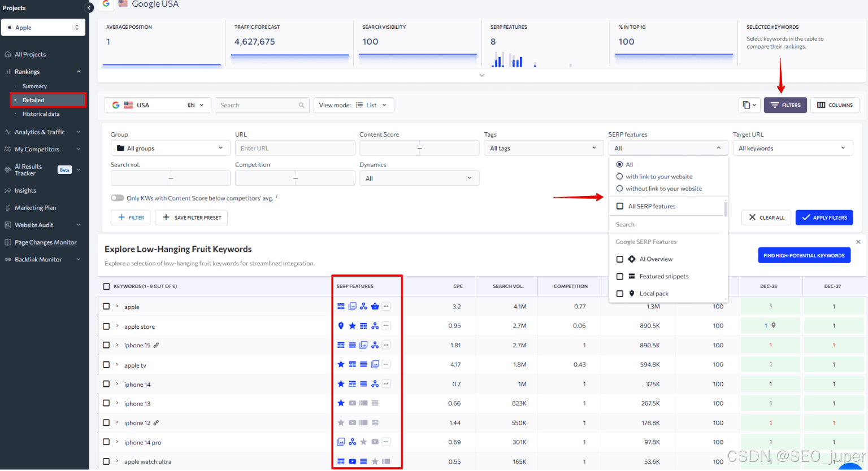Click the video icon in iphone 13 row
868x471 pixels.
pyautogui.click(x=352, y=403)
